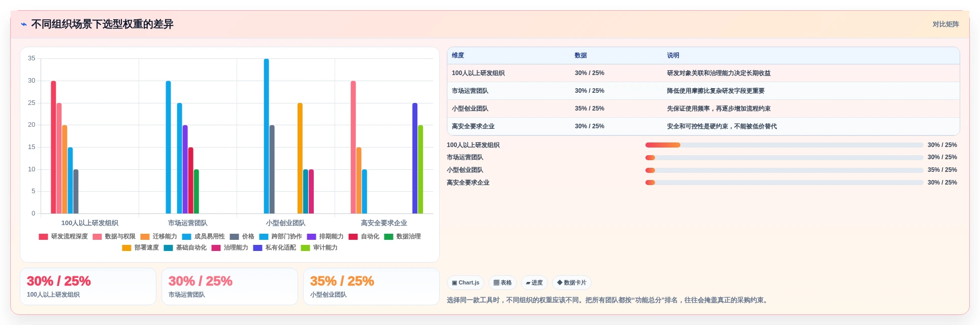Hide the 私有化适配 series via legend

click(275, 247)
